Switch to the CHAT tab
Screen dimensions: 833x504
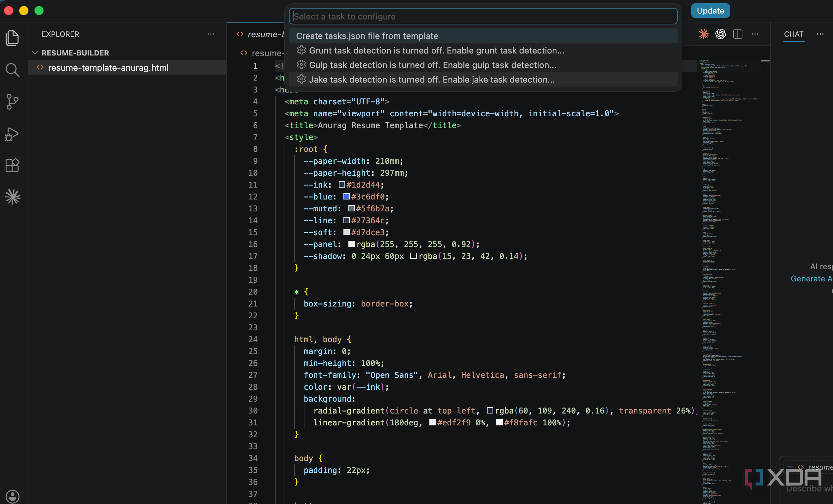[793, 34]
